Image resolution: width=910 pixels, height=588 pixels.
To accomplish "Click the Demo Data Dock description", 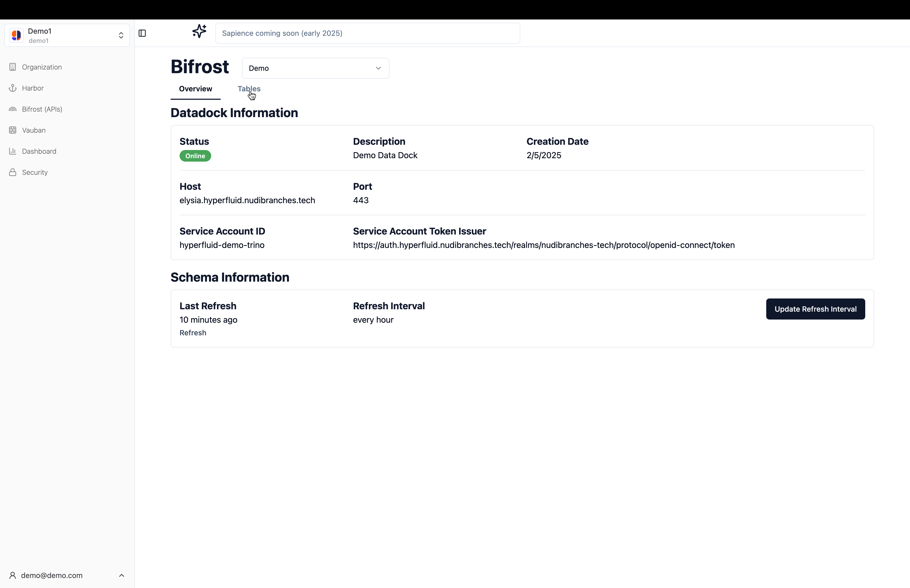I will pos(385,155).
